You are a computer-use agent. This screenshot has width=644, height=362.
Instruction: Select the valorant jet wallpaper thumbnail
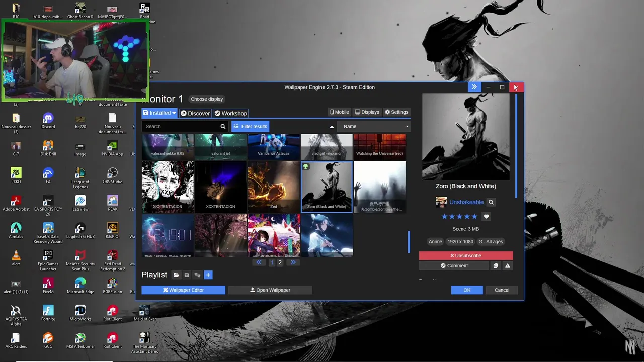pyautogui.click(x=220, y=146)
